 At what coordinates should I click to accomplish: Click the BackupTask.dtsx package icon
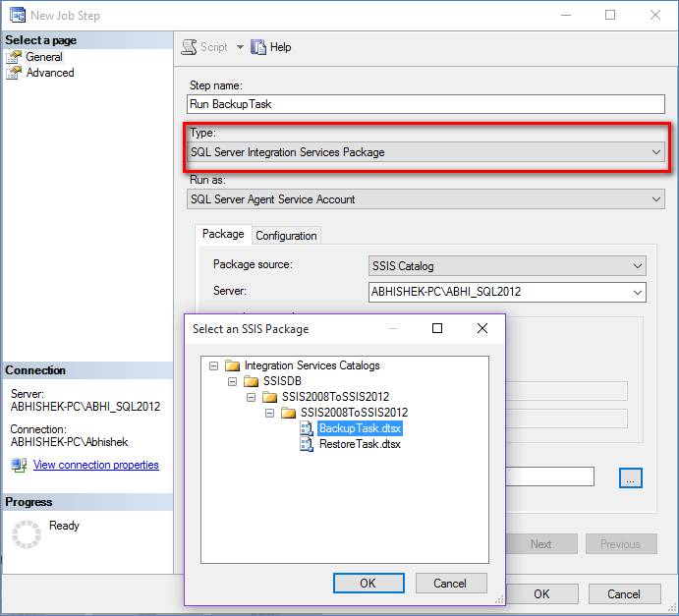(307, 428)
